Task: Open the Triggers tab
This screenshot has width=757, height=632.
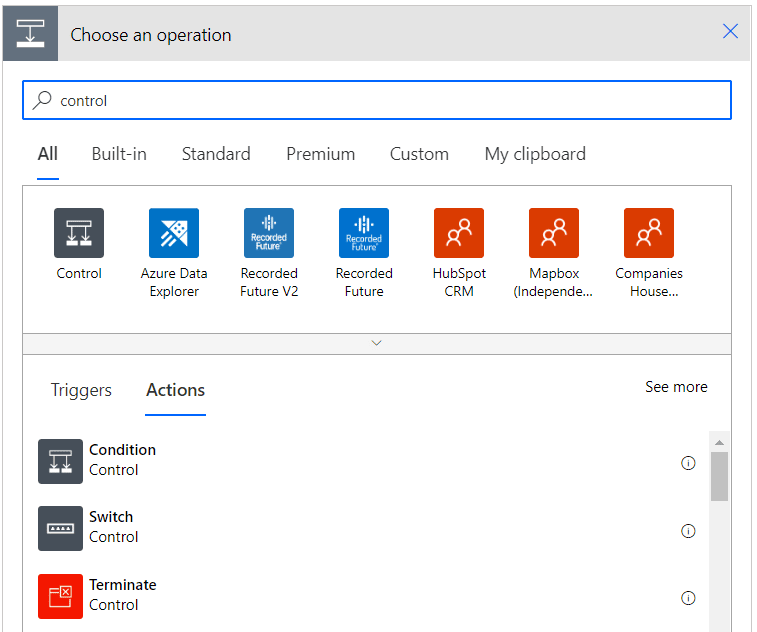Action: pos(81,390)
